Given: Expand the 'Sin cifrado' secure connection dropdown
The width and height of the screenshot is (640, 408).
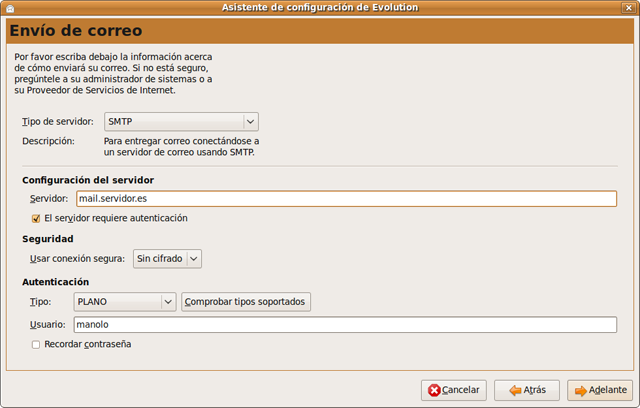Looking at the screenshot, I should coord(167,258).
